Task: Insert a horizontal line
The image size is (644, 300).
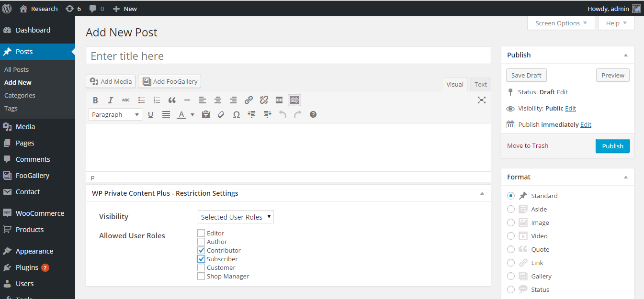Action: coord(187,100)
